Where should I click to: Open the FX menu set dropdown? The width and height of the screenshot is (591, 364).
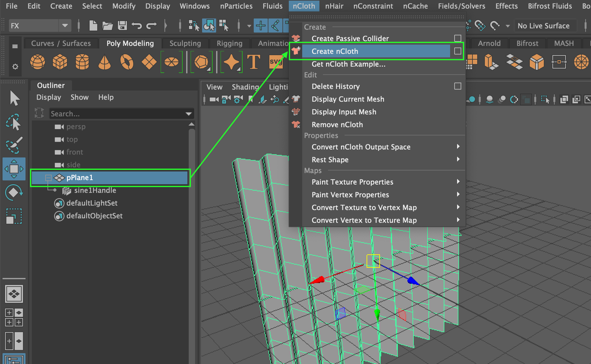coord(65,25)
